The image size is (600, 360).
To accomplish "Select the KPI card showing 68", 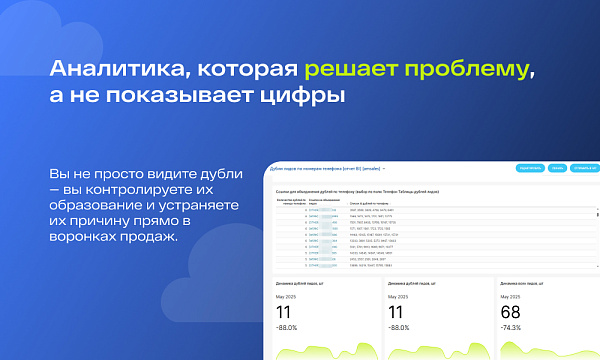I will 548,319.
